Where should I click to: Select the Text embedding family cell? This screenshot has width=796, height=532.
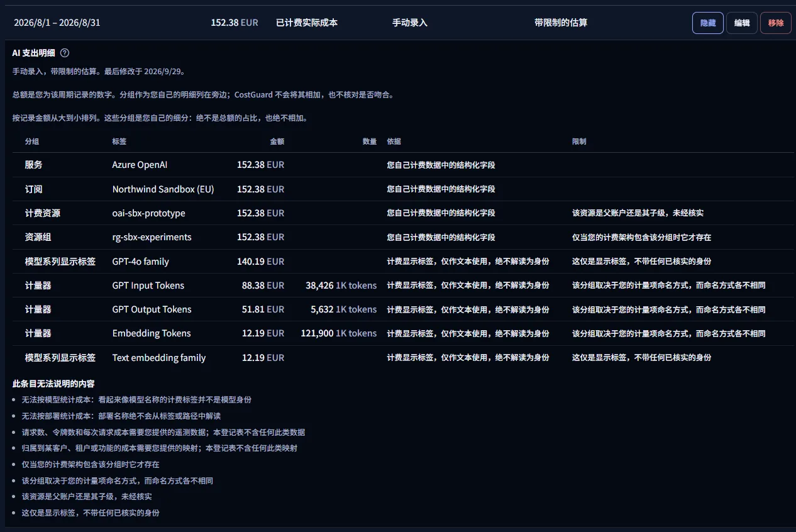(159, 358)
